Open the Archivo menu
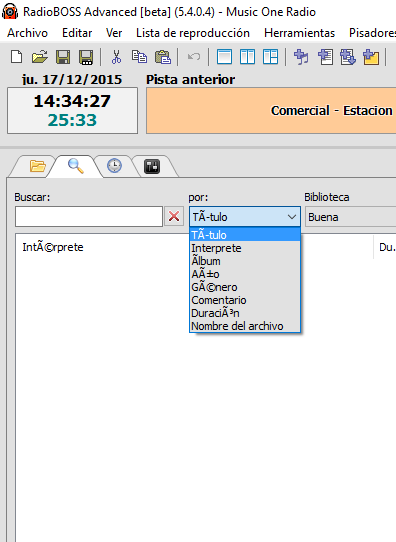 pos(28,33)
